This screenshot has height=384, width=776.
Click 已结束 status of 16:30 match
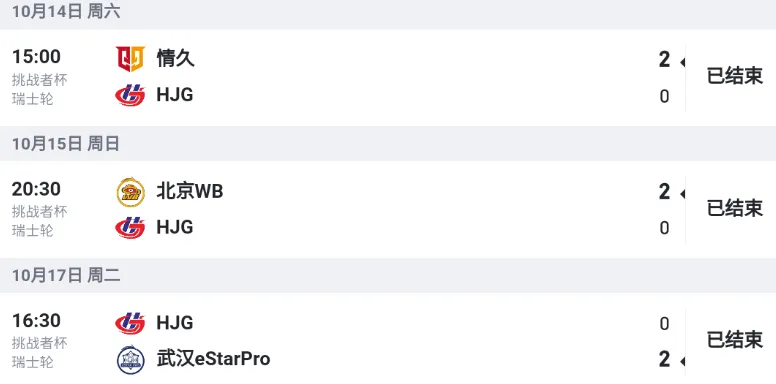click(734, 340)
